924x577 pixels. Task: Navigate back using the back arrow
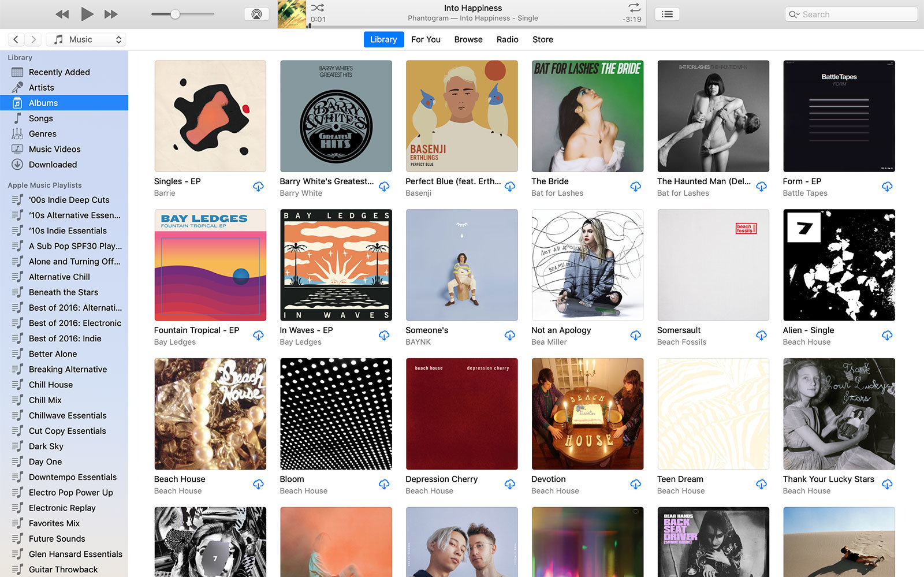(16, 39)
